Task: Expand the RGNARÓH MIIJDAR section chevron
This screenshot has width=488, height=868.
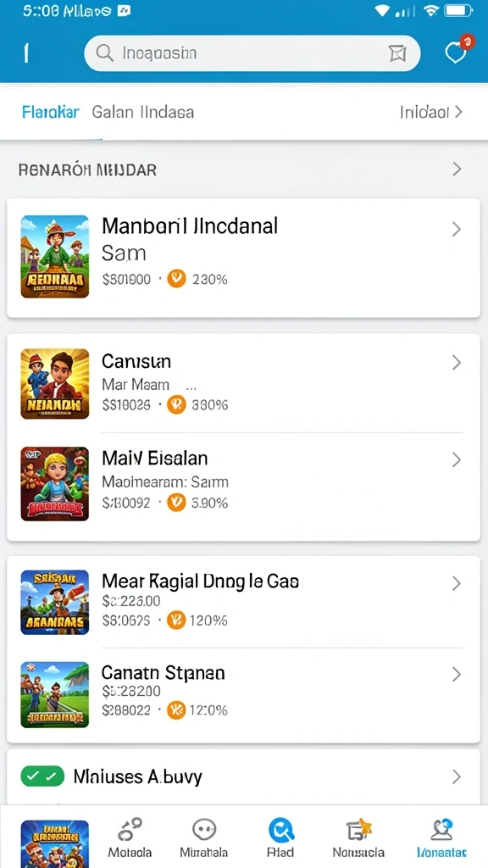Action: point(457,169)
